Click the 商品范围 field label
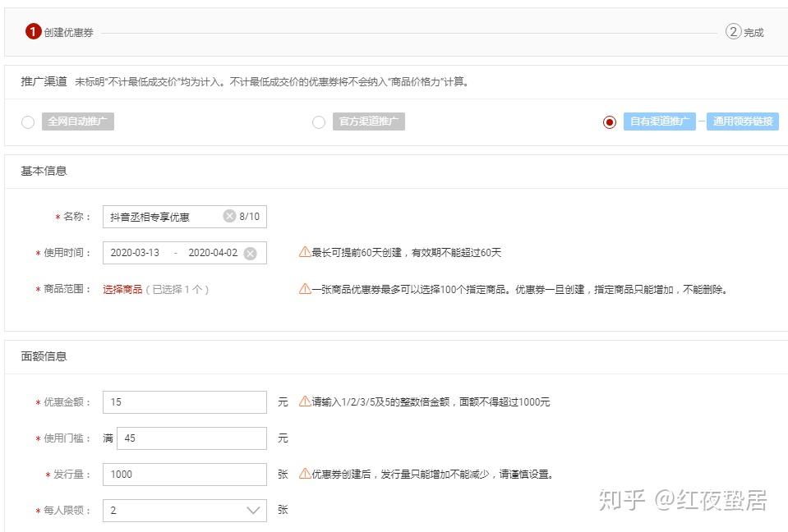Screen dimensions: 788x532 pos(63,289)
